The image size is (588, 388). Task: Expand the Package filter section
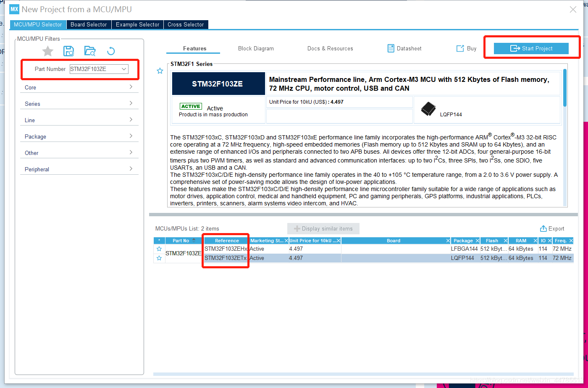click(79, 136)
